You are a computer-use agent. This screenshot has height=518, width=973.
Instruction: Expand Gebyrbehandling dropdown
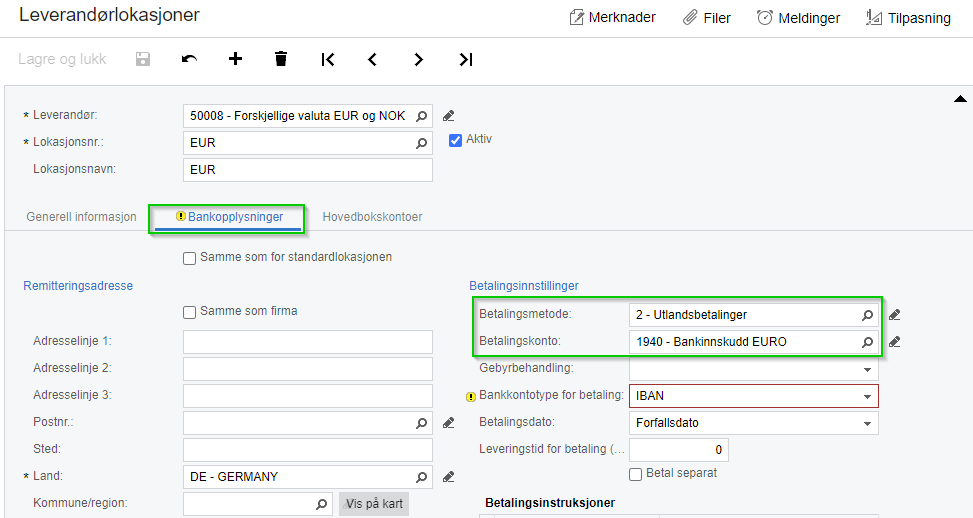[x=868, y=370]
